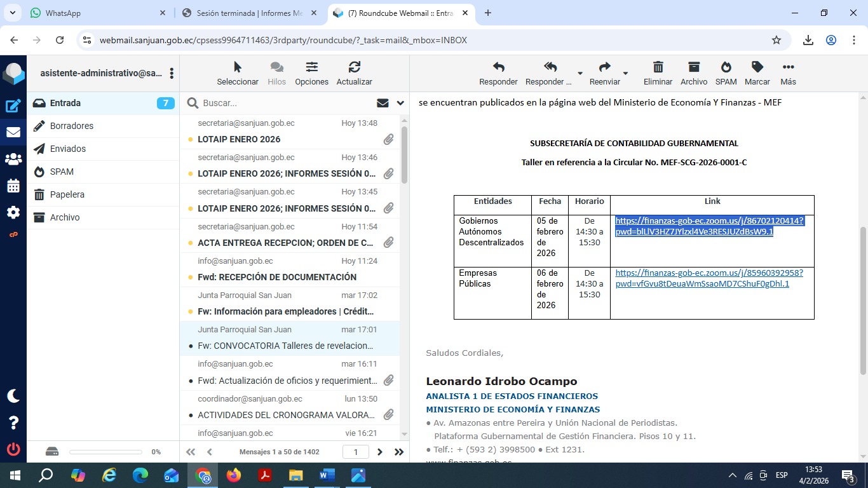868x488 pixels.
Task: Toggle dark mode with the moon icon
Action: (x=13, y=396)
